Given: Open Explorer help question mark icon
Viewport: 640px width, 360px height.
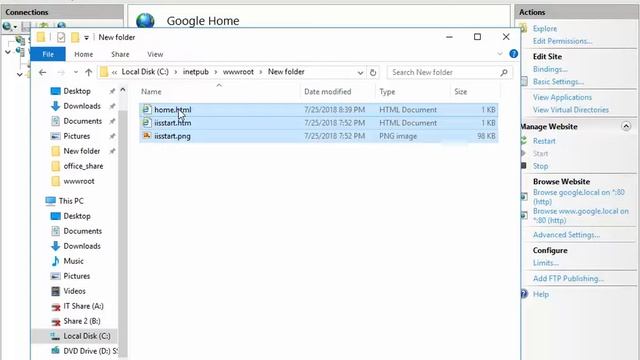Looking at the screenshot, I should [513, 54].
